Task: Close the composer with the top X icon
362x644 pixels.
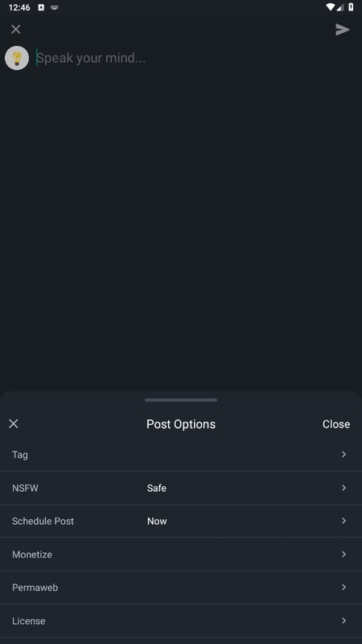Action: (x=15, y=29)
